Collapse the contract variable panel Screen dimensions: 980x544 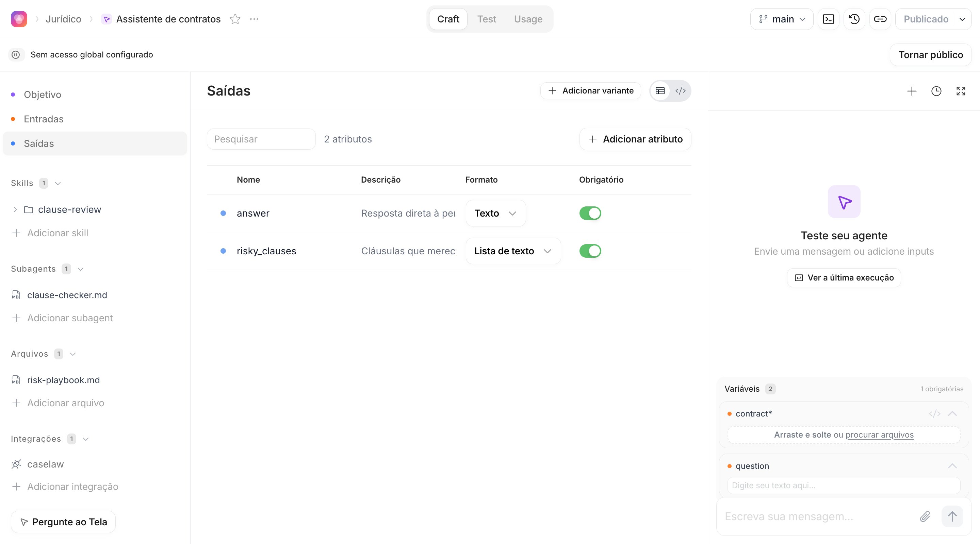point(953,413)
